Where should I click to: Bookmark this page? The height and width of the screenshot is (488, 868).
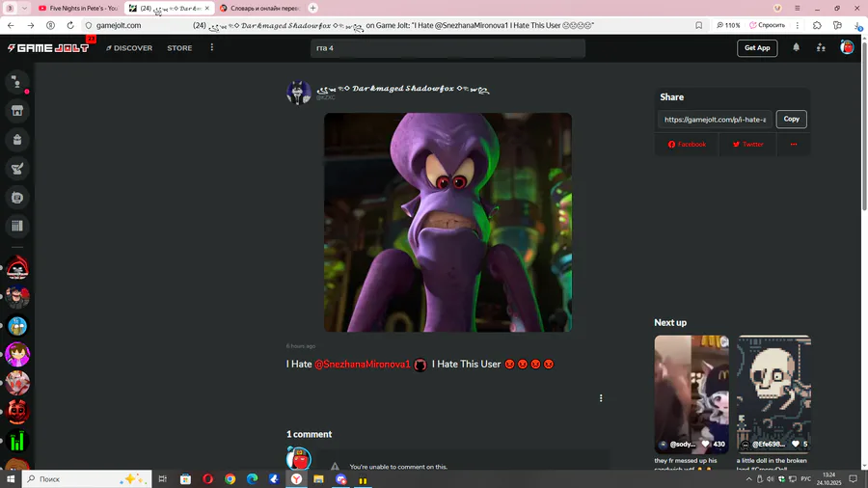(x=698, y=25)
